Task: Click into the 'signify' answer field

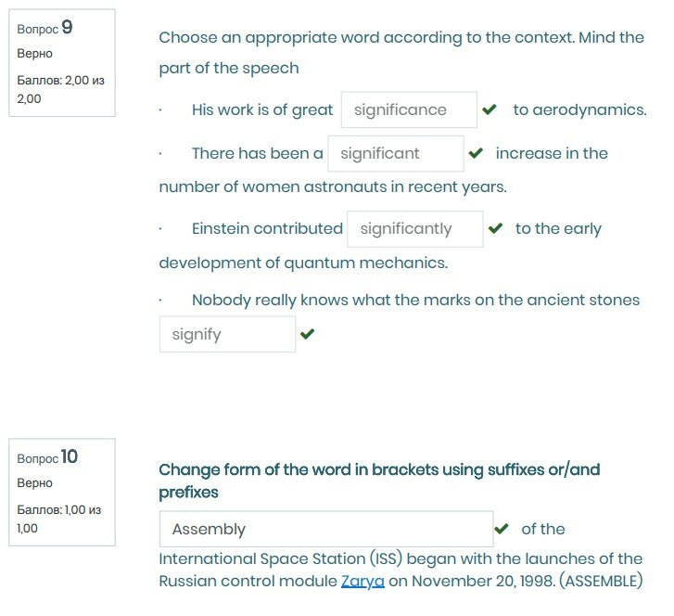Action: [227, 335]
